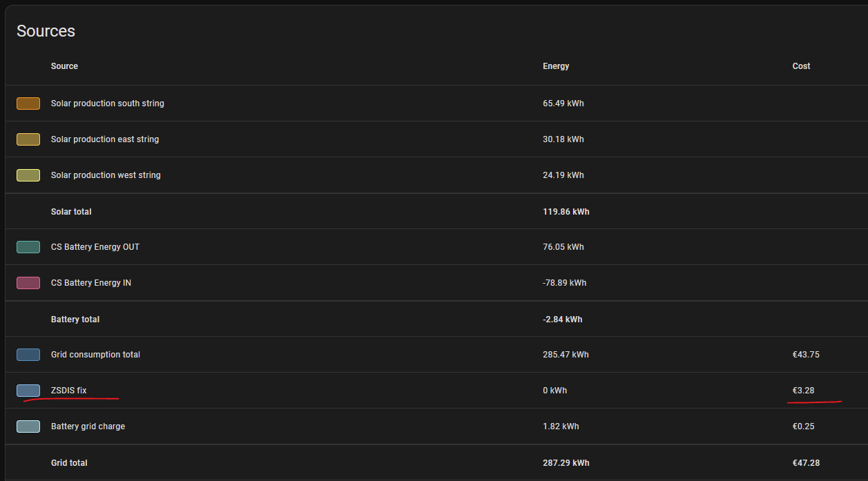Select the Energy column header

click(x=556, y=66)
